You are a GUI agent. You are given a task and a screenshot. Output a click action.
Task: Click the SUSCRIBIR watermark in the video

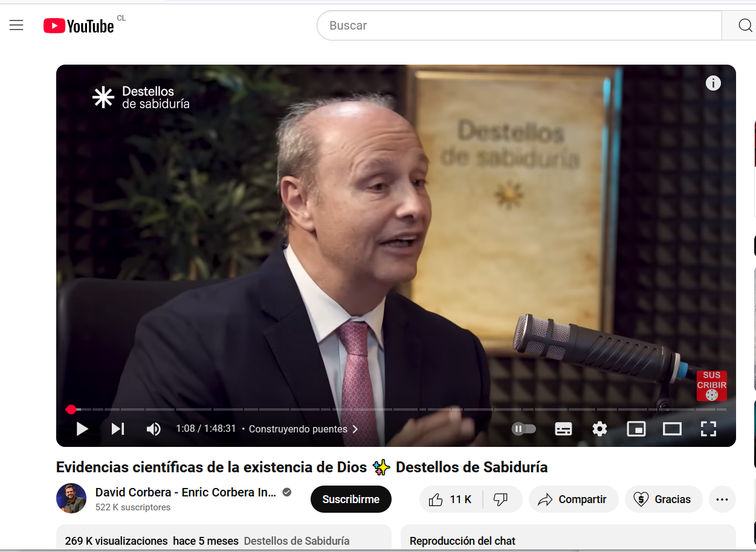pyautogui.click(x=712, y=386)
